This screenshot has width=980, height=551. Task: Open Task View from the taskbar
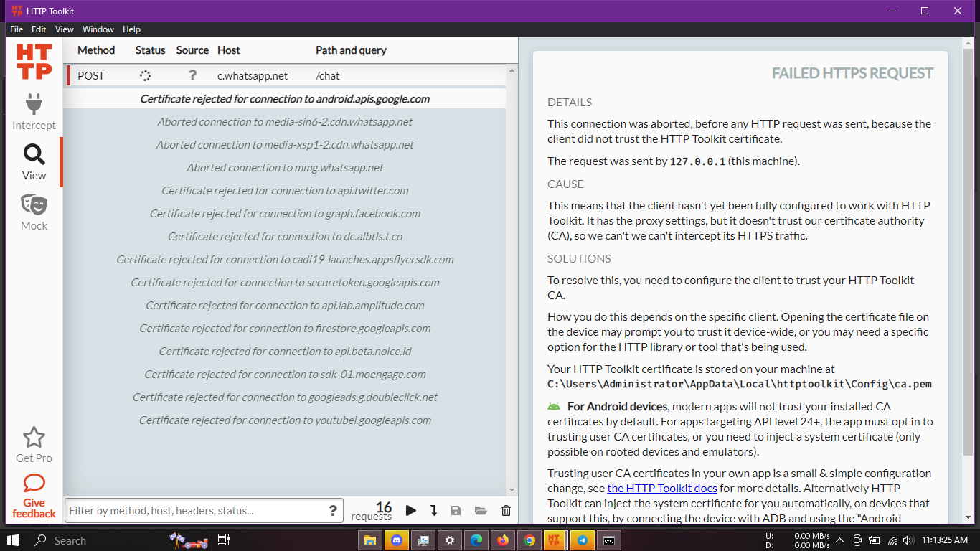pos(224,540)
